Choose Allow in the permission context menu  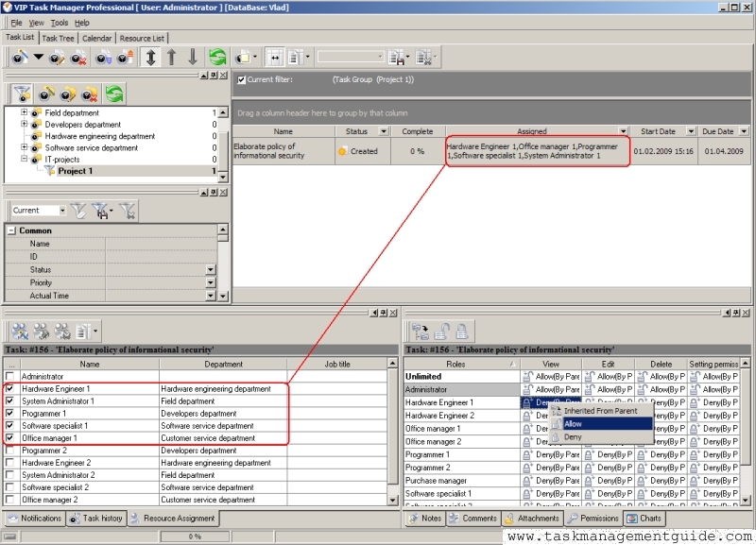point(601,423)
